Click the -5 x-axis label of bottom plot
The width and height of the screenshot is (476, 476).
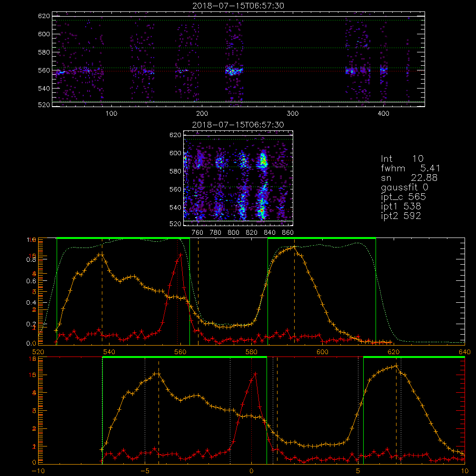click(145, 471)
